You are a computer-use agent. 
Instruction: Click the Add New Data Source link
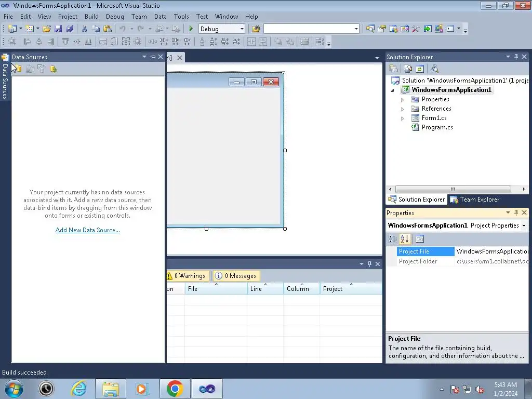87,230
